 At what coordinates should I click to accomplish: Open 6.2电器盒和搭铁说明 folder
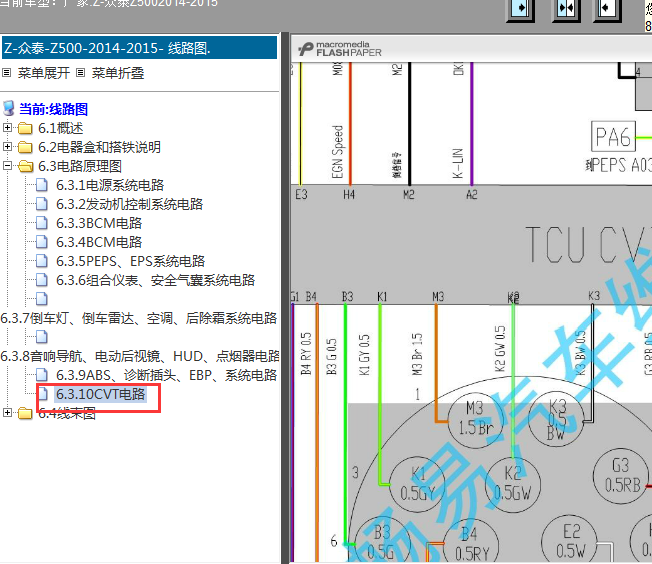[x=99, y=147]
